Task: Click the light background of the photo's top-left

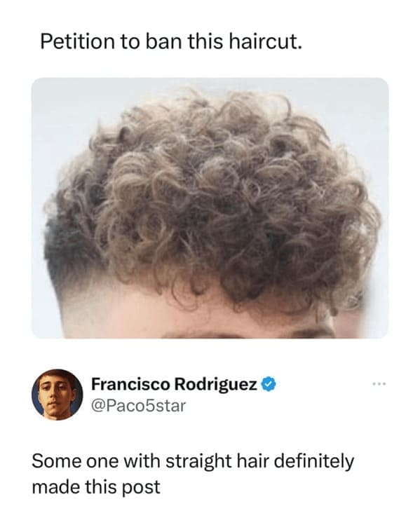Action: (60, 107)
